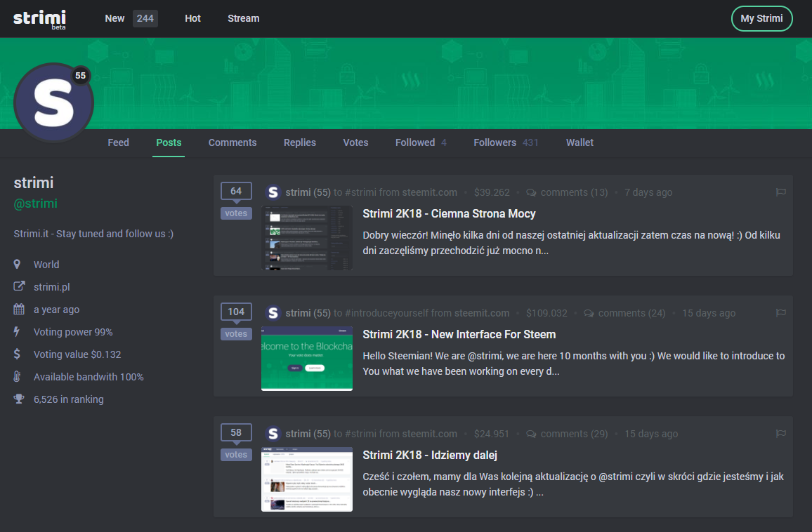The image size is (812, 532).
Task: Click the Available bandwith 100% text
Action: tap(89, 377)
